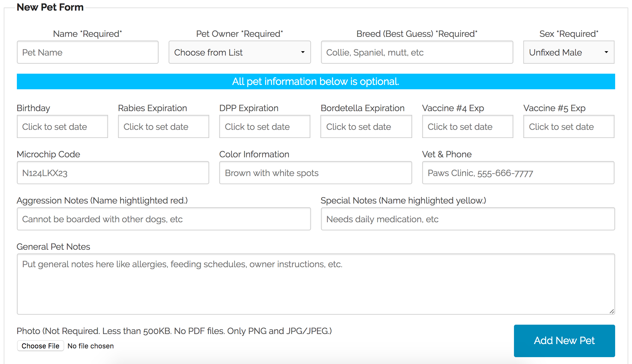Image resolution: width=632 pixels, height=364 pixels.
Task: Click the Aggression Notes field
Action: tap(163, 219)
